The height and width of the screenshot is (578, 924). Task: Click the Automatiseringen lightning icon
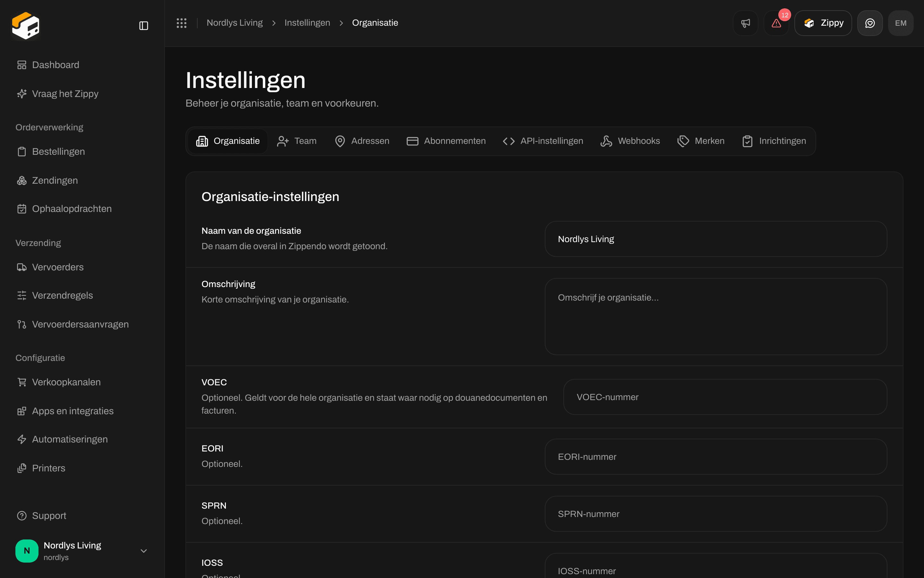pyautogui.click(x=22, y=439)
